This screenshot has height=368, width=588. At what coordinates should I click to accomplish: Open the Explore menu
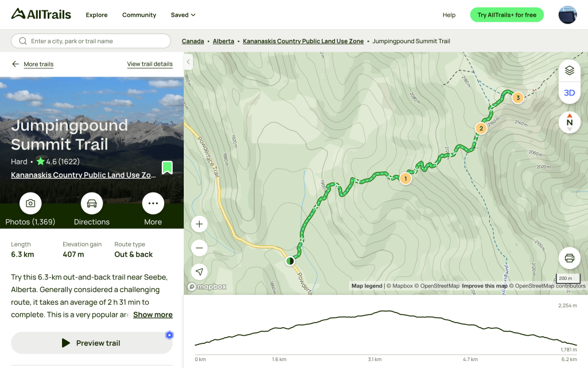[x=96, y=15]
